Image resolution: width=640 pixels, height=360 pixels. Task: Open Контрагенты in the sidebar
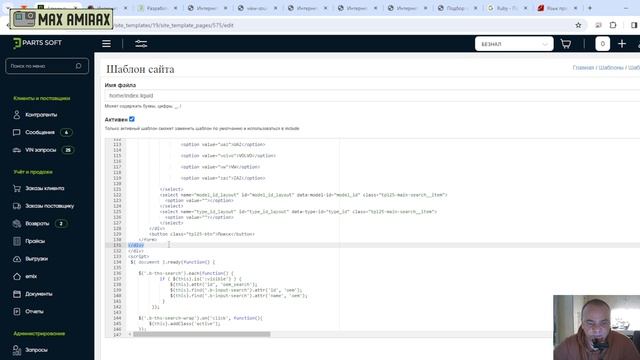click(x=41, y=115)
